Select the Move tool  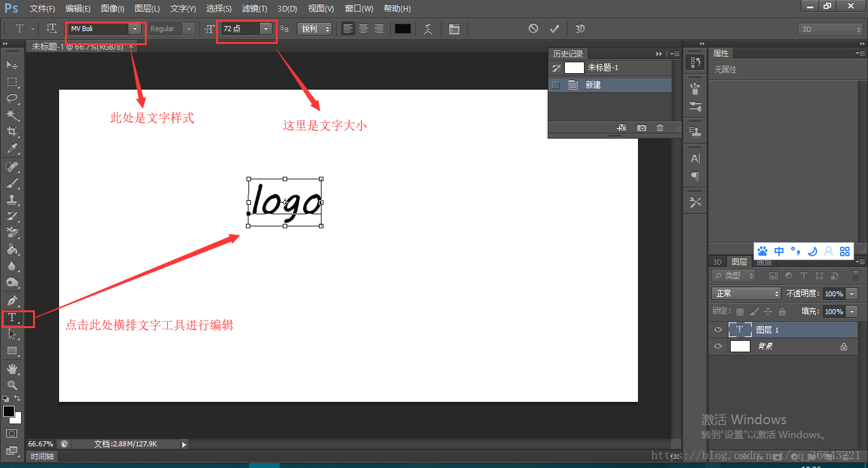pos(12,65)
